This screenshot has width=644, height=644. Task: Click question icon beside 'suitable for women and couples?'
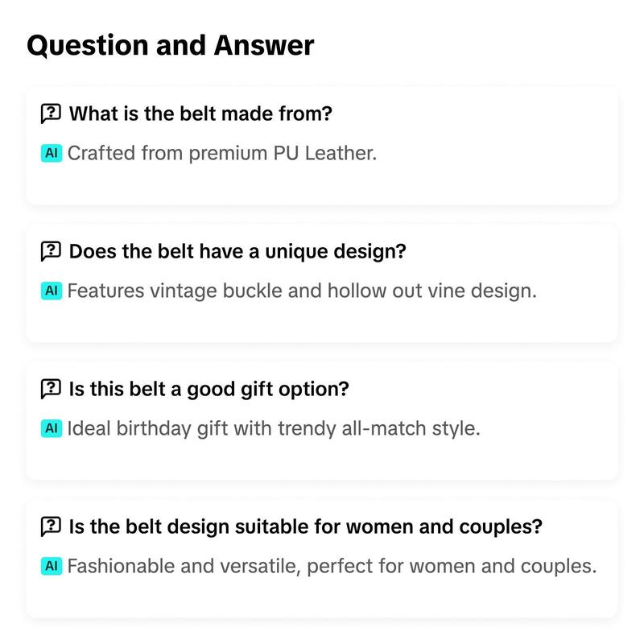(x=51, y=526)
